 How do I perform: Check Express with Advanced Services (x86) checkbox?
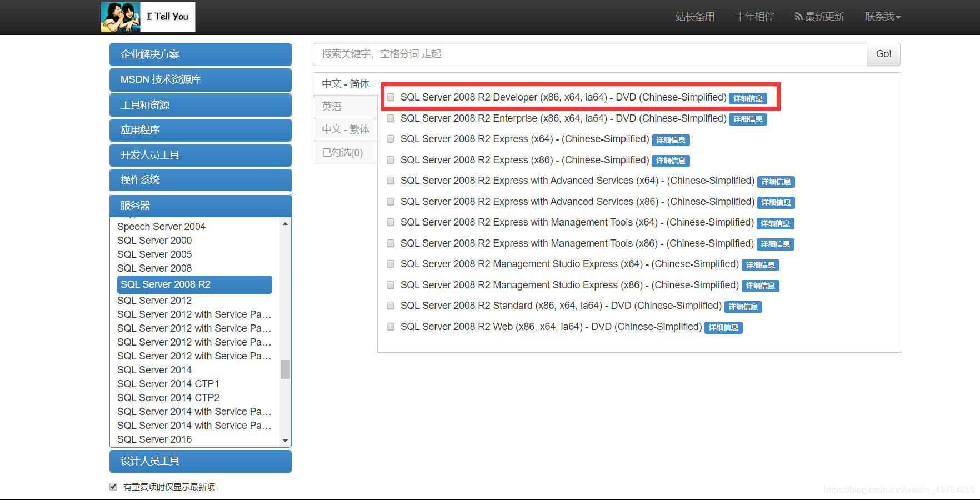(x=391, y=202)
